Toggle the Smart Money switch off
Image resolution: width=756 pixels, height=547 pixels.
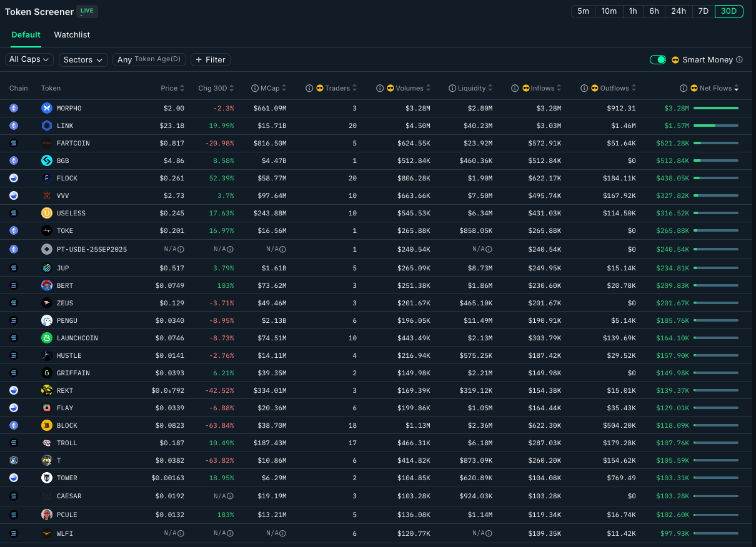[x=657, y=60]
